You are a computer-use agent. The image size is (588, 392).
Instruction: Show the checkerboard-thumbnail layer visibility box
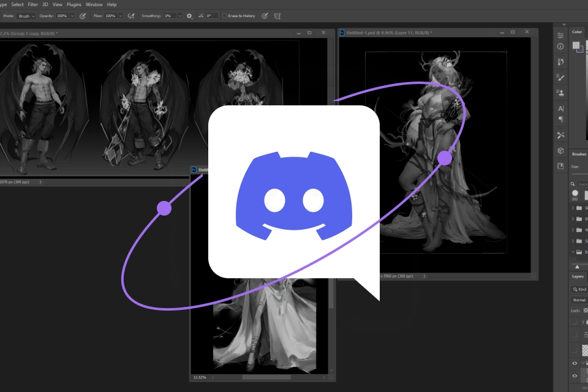pos(575,350)
